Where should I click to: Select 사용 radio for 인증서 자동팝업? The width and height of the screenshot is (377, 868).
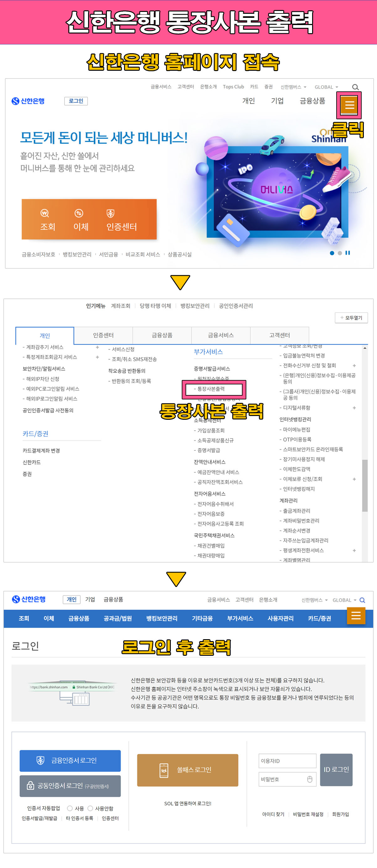point(70,808)
